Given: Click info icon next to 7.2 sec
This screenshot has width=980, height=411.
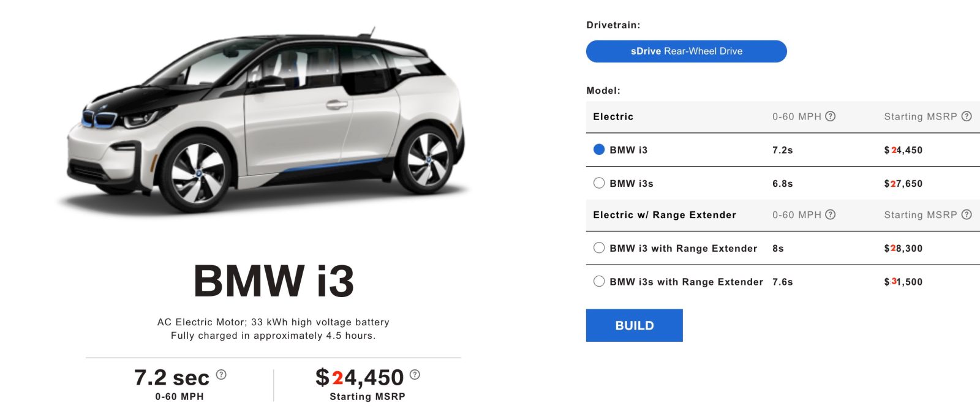Looking at the screenshot, I should [221, 374].
